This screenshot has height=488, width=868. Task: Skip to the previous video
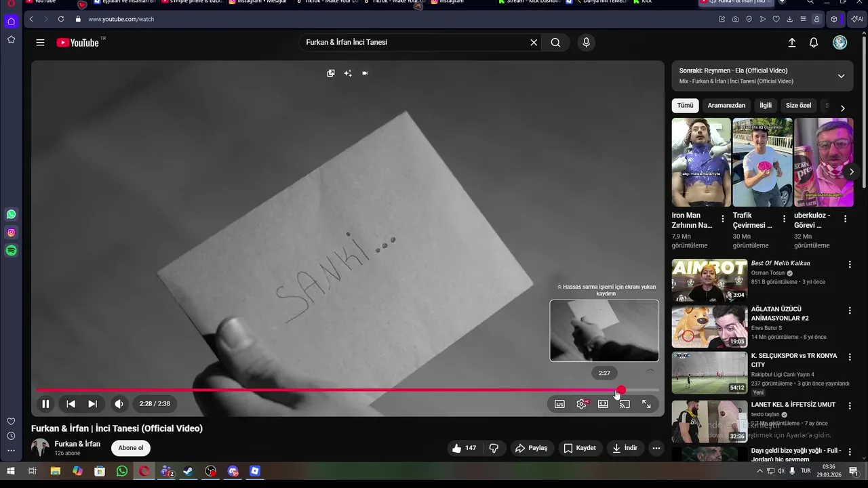(71, 404)
